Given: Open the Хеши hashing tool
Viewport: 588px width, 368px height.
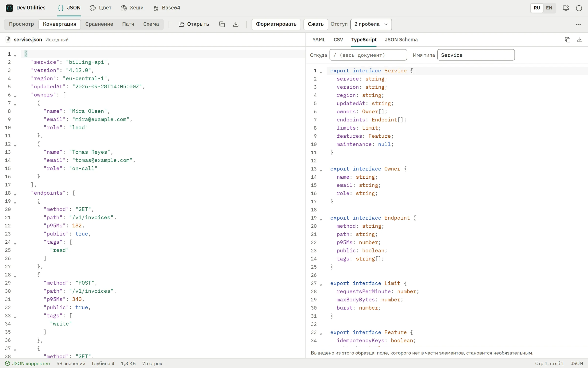Looking at the screenshot, I should tap(132, 8).
